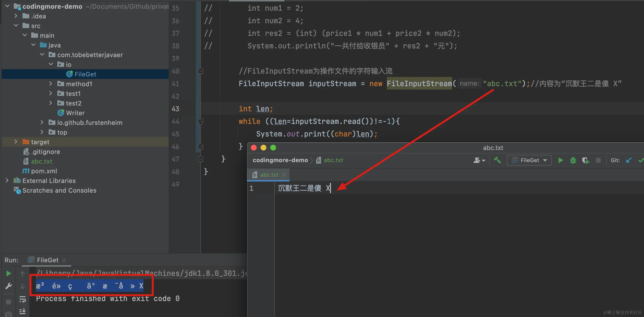The height and width of the screenshot is (317, 644).
Task: Toggle fold marker on line 44
Action: [201, 121]
